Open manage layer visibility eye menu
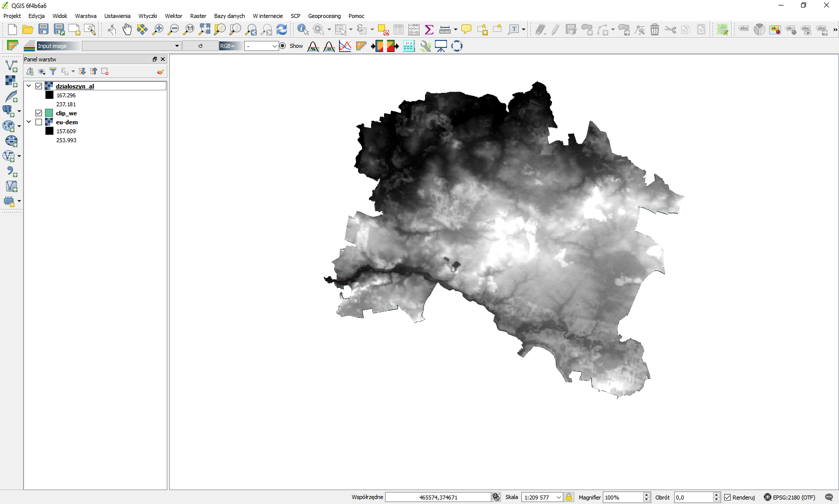This screenshot has height=504, width=839. [x=41, y=71]
